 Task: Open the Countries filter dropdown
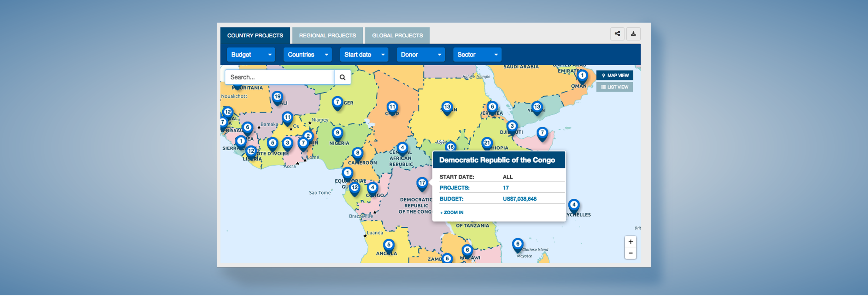coord(308,55)
